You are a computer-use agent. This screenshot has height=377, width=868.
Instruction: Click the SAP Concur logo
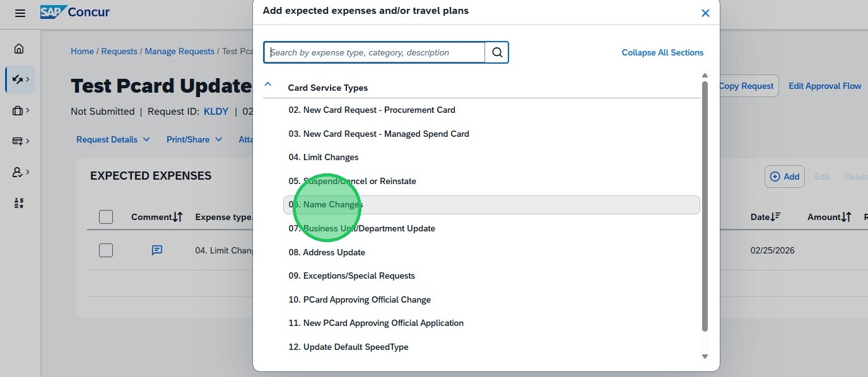75,13
